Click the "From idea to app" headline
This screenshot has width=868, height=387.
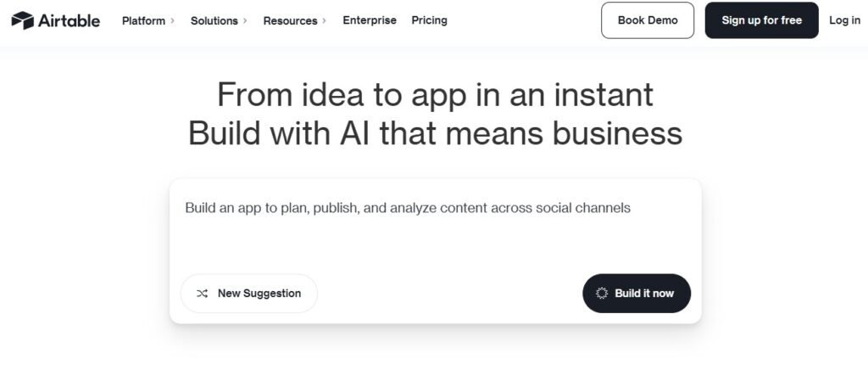(x=435, y=94)
